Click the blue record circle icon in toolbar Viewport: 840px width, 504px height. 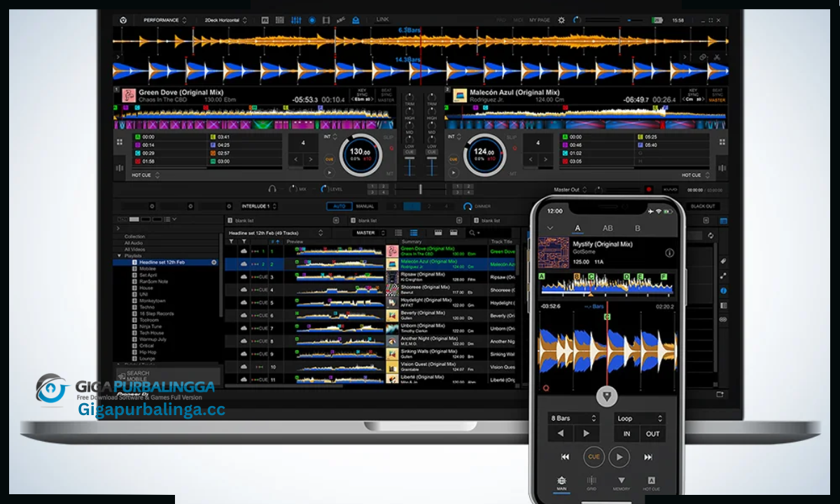(311, 20)
